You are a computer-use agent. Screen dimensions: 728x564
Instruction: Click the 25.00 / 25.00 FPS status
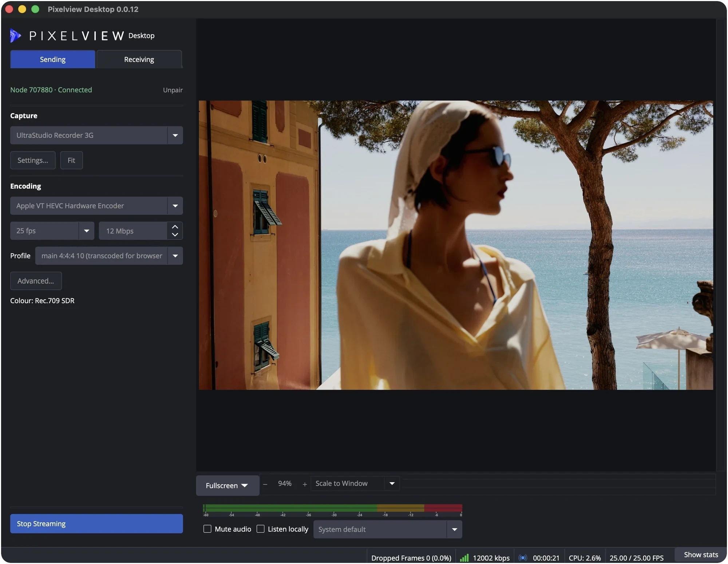tap(636, 558)
